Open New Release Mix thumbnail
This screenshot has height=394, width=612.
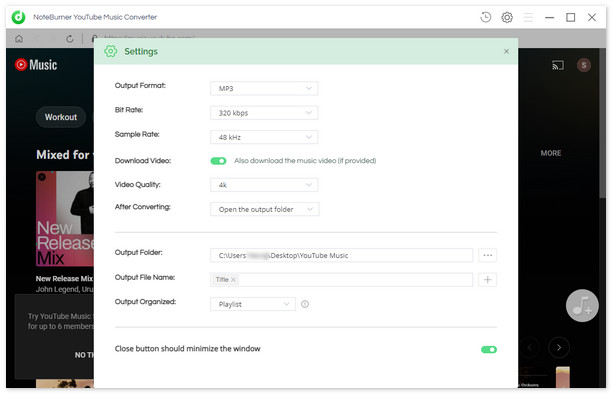coord(65,219)
